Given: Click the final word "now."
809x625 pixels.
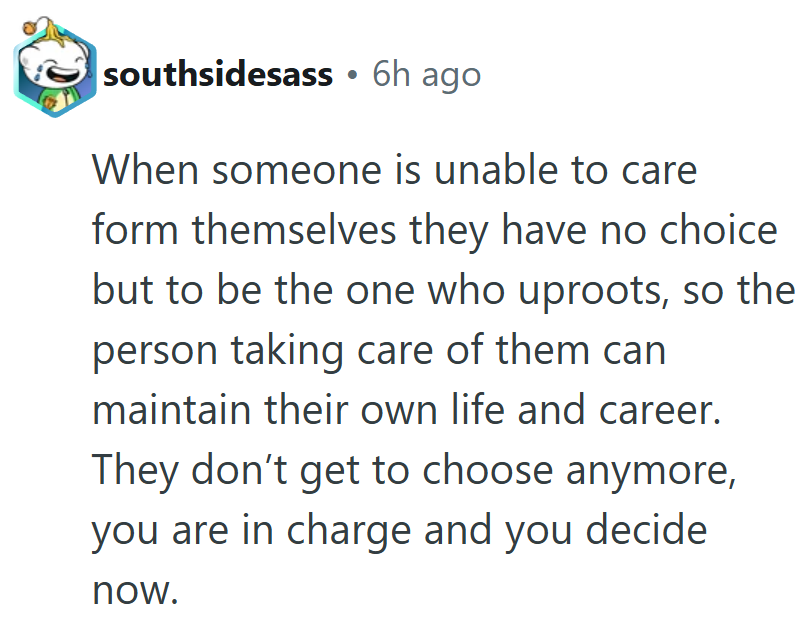Looking at the screenshot, I should [x=135, y=591].
